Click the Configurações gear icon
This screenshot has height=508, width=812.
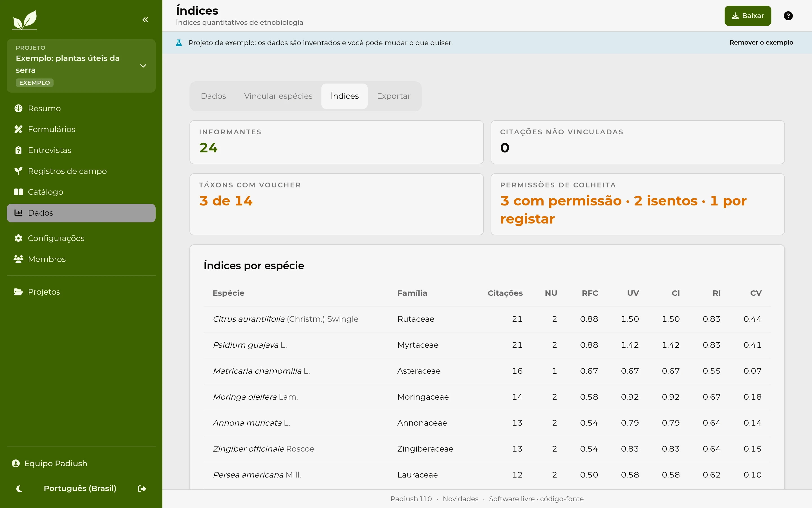point(18,238)
